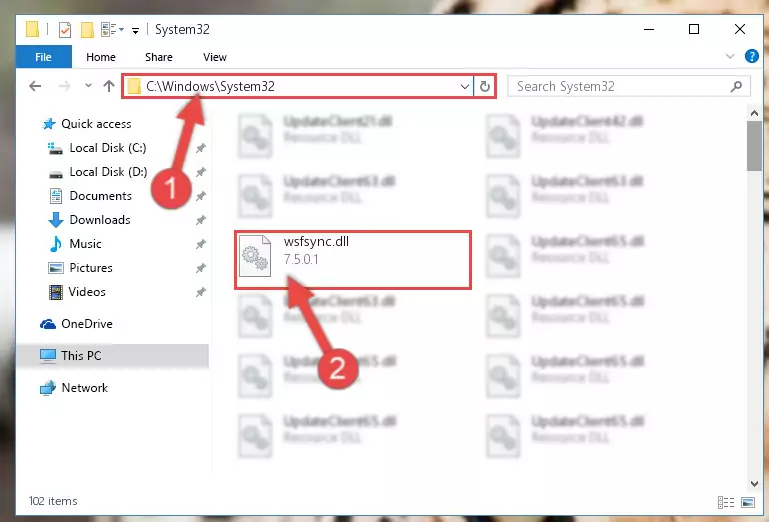Click the Downloads blue arrow icon
Image resolution: width=769 pixels, height=522 pixels.
click(56, 220)
